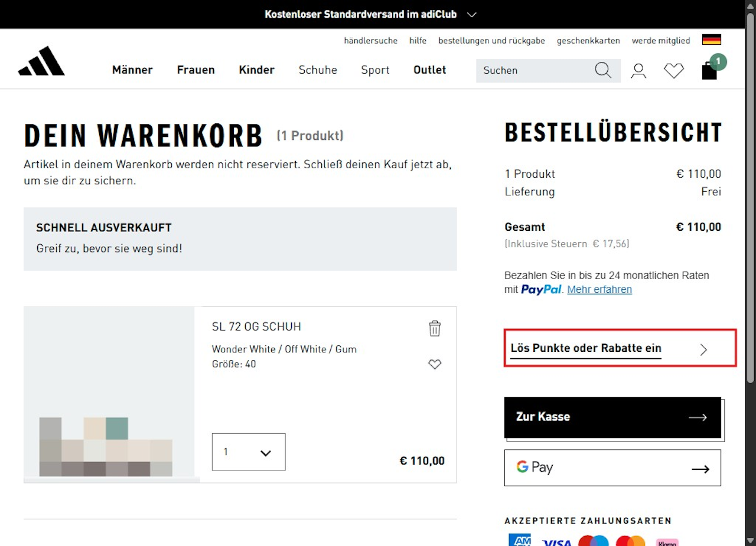Delete SL 72 OG Schuh with trash icon
Viewport: 756px width, 546px height.
435,328
